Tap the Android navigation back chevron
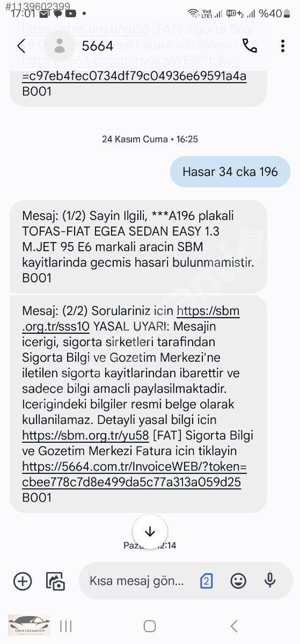The image size is (300, 644). 234,626
